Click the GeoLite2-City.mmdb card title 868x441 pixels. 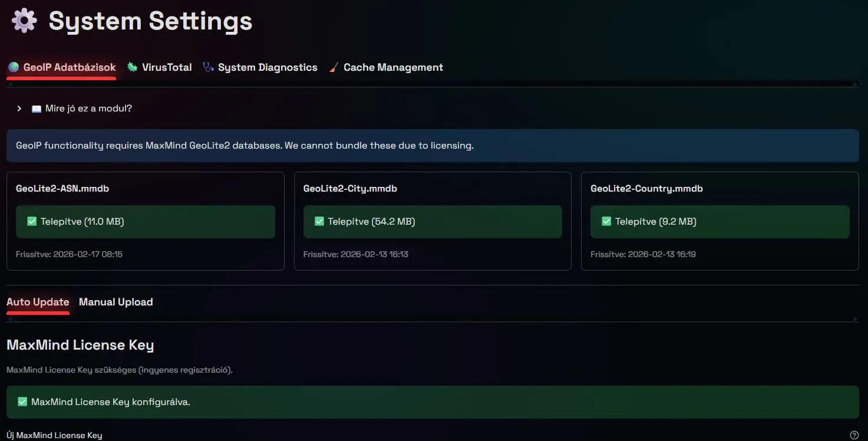coord(350,189)
